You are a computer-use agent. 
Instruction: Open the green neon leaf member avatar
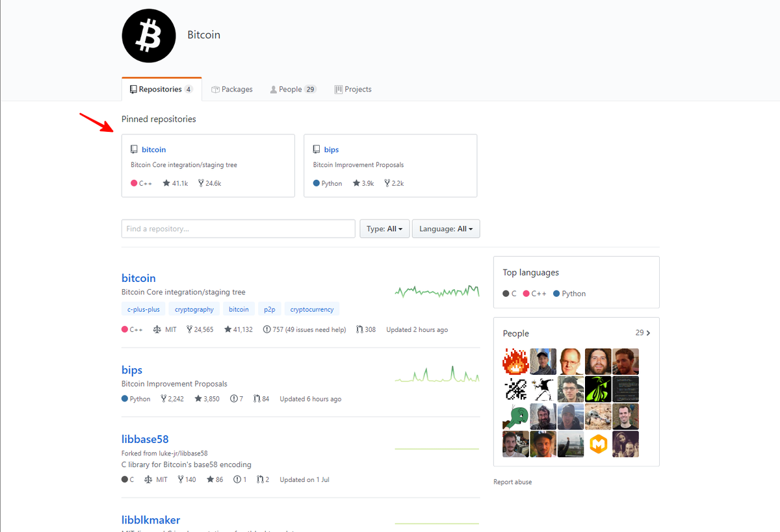598,388
